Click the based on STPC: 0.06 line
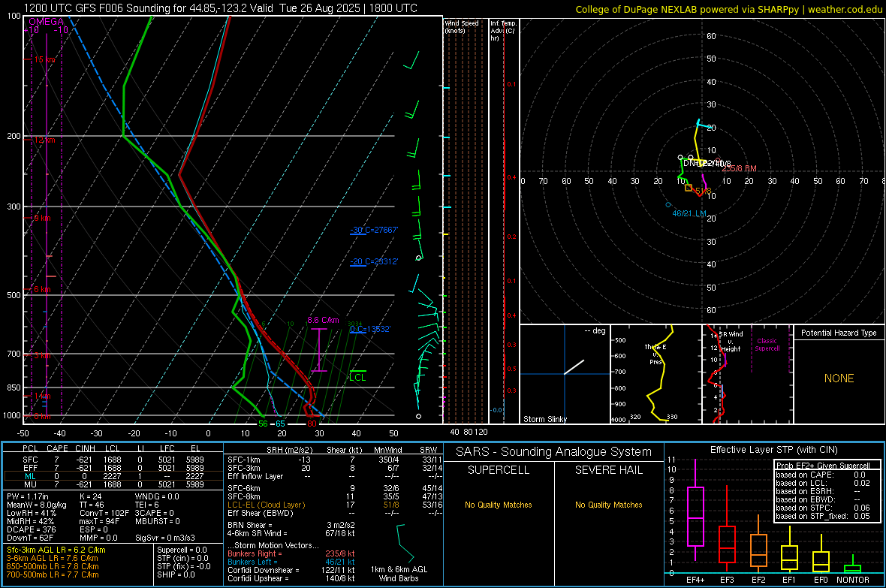The height and width of the screenshot is (588, 886). 823,508
